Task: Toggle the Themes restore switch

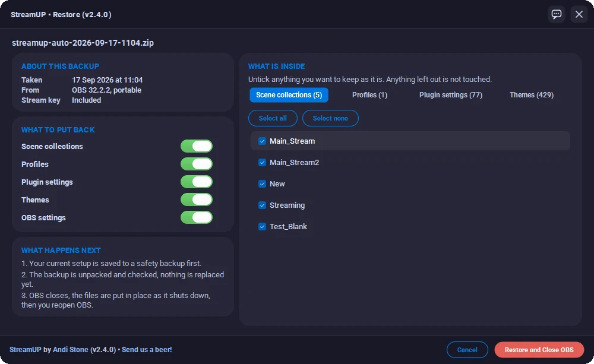Action: click(197, 200)
